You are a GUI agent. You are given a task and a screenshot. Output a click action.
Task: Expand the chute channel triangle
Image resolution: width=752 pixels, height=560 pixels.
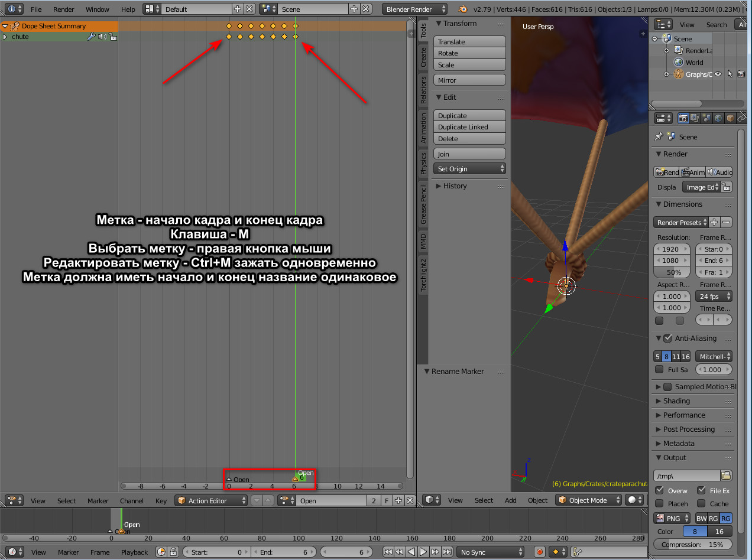(x=5, y=37)
